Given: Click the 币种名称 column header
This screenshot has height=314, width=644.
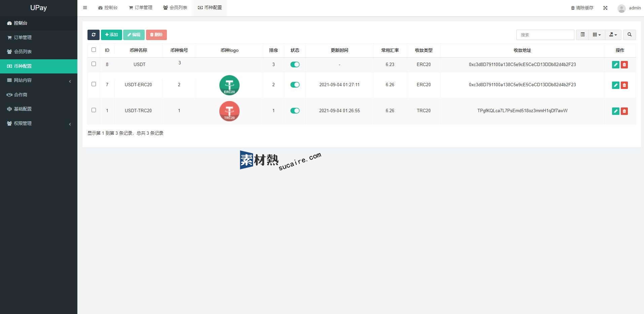Looking at the screenshot, I should tap(138, 50).
